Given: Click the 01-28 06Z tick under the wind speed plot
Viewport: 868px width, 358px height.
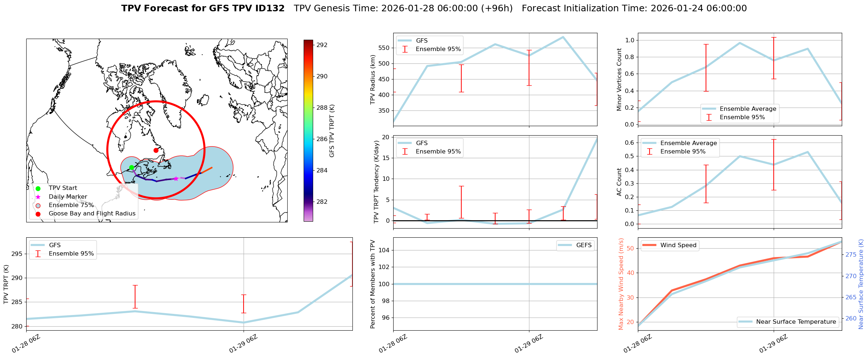Looking at the screenshot, I should [638, 343].
